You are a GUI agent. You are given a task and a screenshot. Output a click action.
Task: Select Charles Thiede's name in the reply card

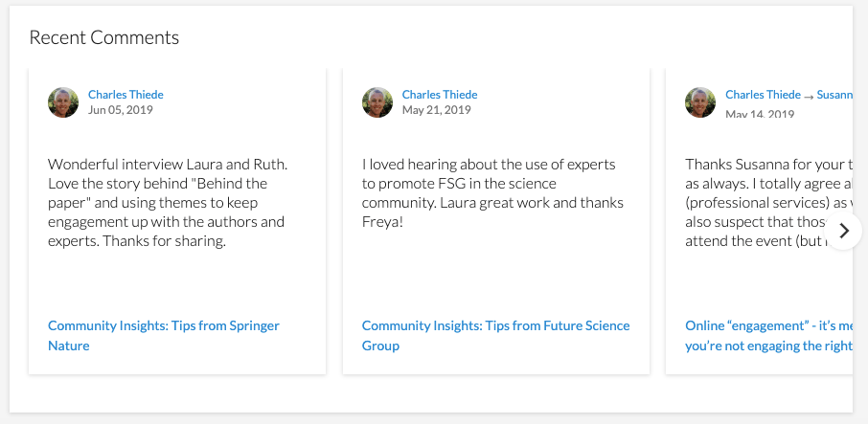point(763,95)
